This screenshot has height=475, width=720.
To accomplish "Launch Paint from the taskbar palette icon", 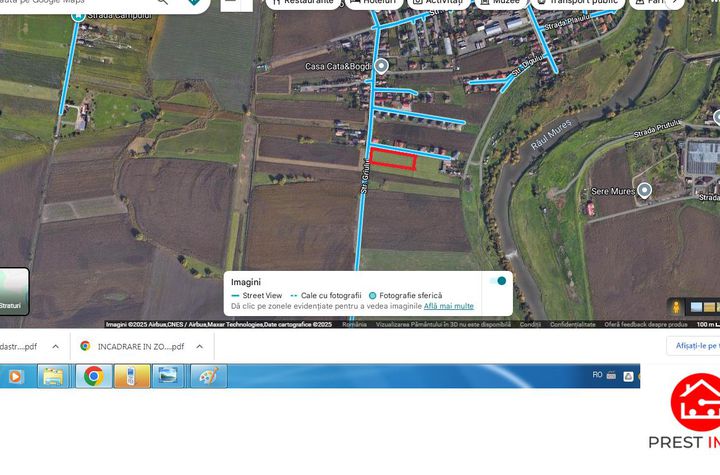I will tap(208, 376).
